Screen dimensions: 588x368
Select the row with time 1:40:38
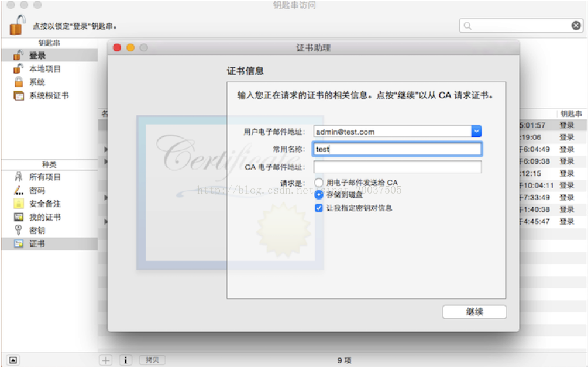click(553, 209)
